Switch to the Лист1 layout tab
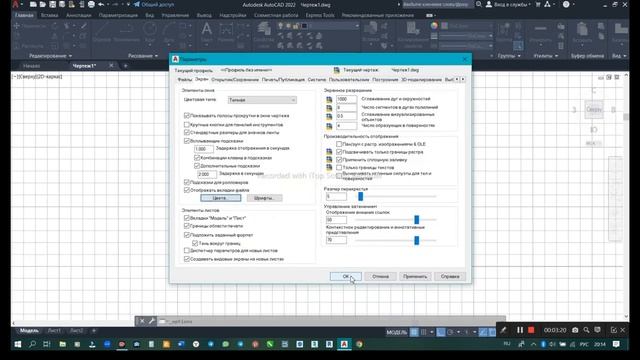Screen dimensions: 640x360 pyautogui.click(x=54, y=331)
